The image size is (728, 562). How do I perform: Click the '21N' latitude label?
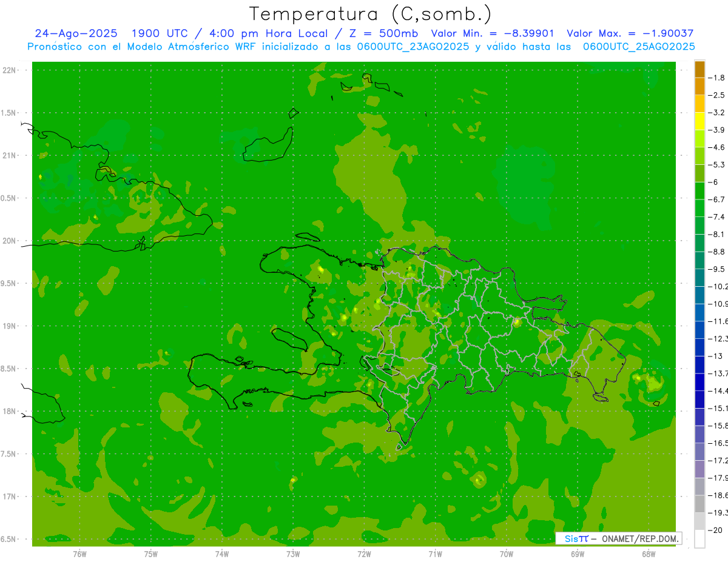coord(10,155)
